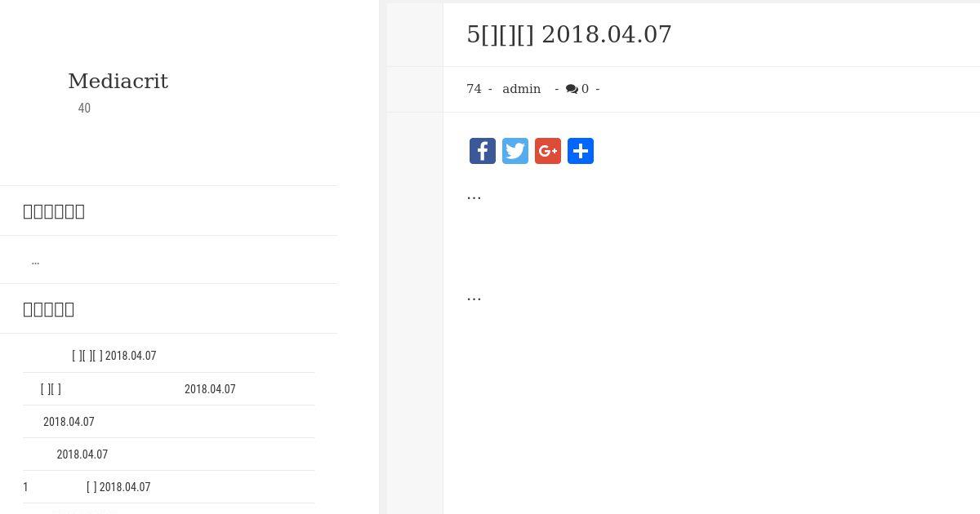The width and height of the screenshot is (980, 514).
Task: Click the view count 74
Action: [x=474, y=89]
